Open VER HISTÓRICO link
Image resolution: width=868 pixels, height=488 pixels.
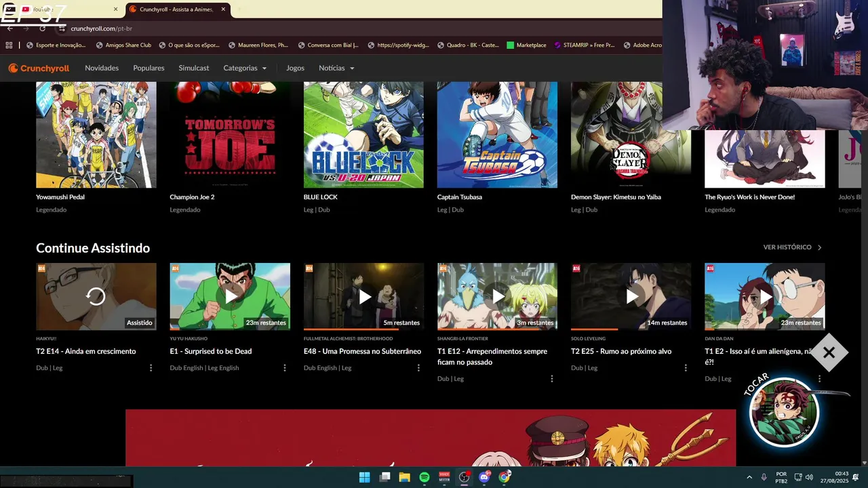coord(787,247)
